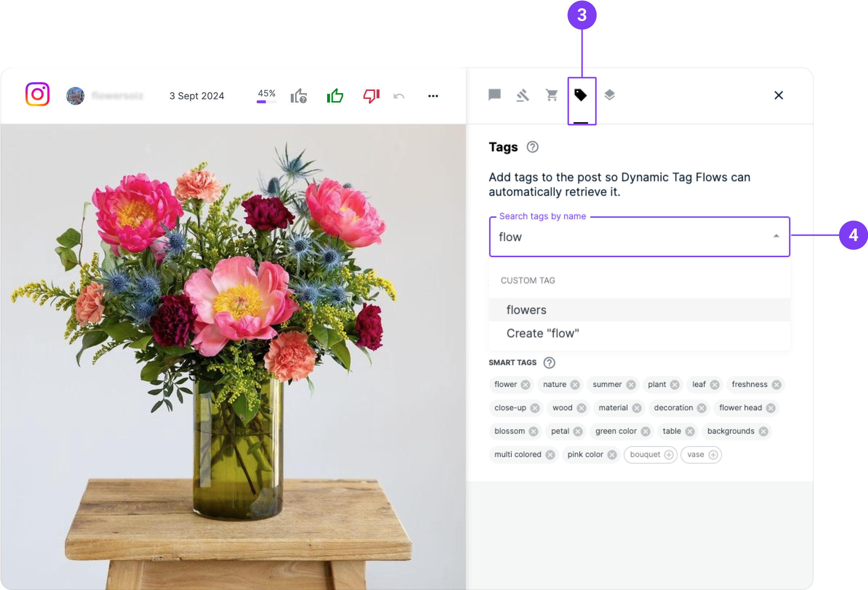The width and height of the screenshot is (868, 590).
Task: Open the three-dots more options menu
Action: point(433,96)
